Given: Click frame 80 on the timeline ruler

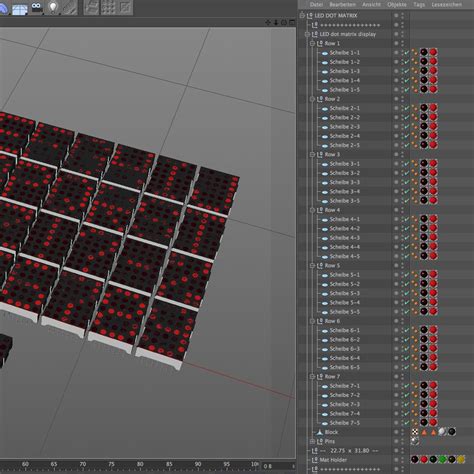Looking at the screenshot, I should coord(140,464).
